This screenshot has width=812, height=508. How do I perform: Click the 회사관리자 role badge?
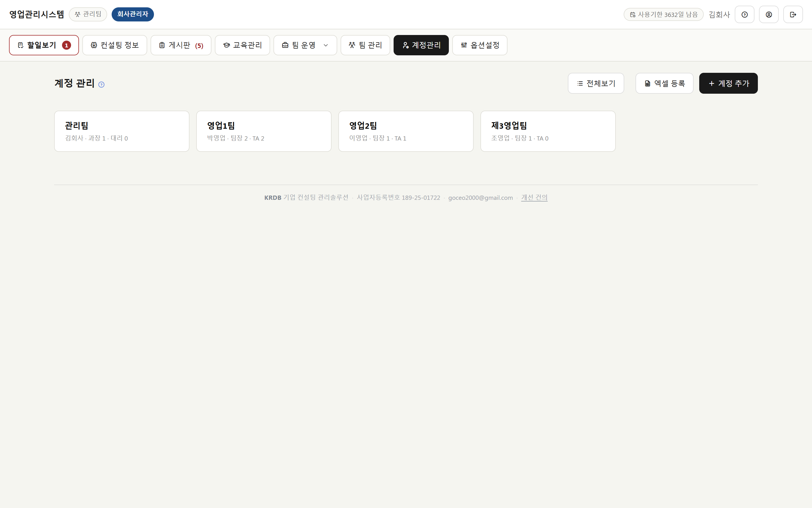133,14
